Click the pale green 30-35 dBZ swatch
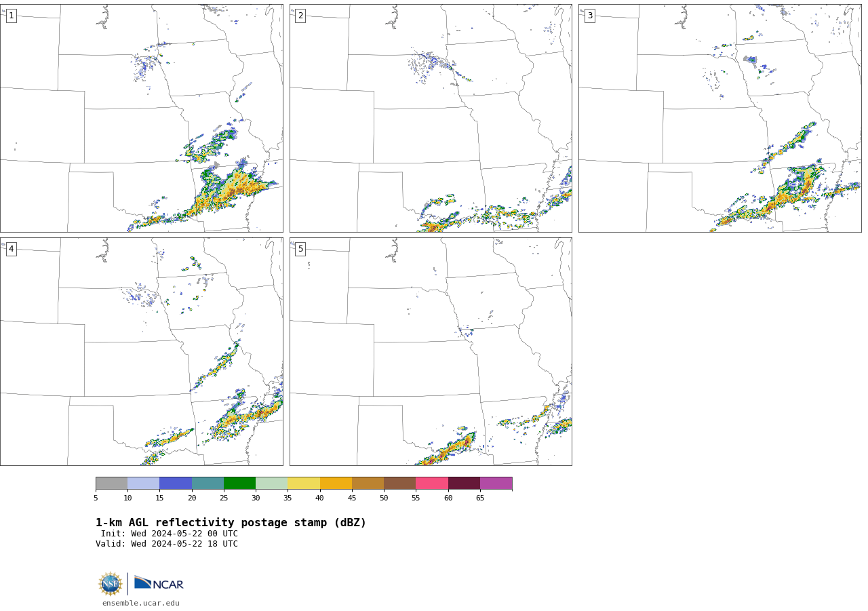This screenshot has height=611, width=868. coord(271,483)
